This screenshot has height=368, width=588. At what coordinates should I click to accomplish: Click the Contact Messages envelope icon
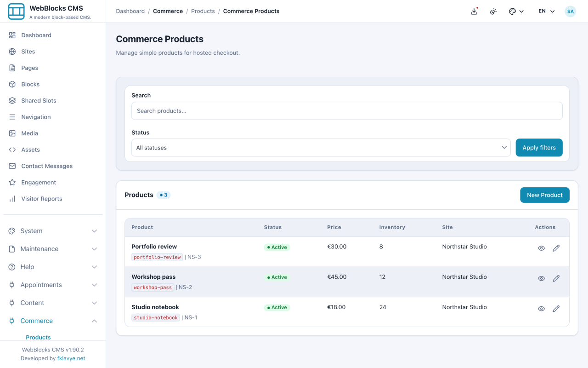pyautogui.click(x=12, y=166)
